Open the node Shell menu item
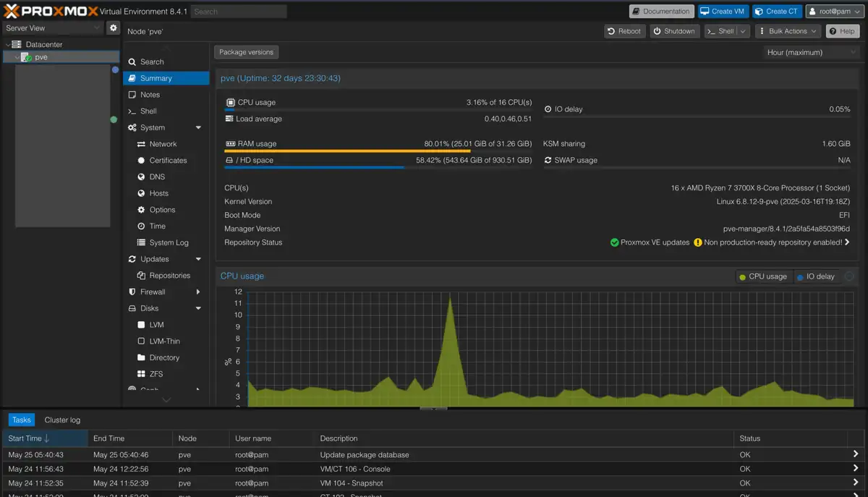This screenshot has width=868, height=497. (148, 111)
